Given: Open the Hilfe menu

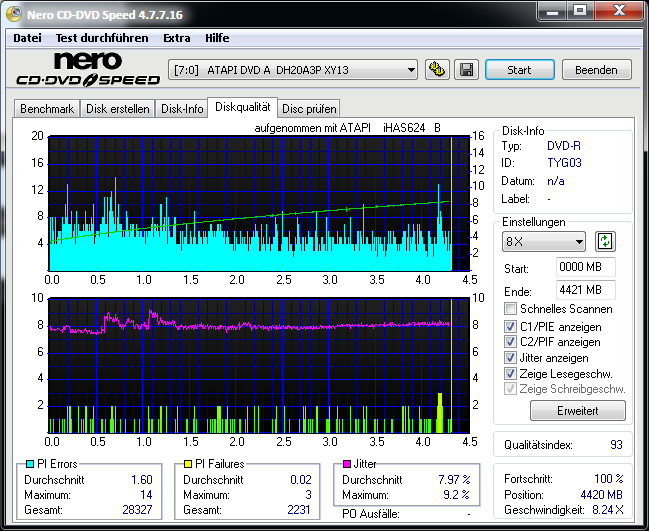Looking at the screenshot, I should pyautogui.click(x=217, y=38).
